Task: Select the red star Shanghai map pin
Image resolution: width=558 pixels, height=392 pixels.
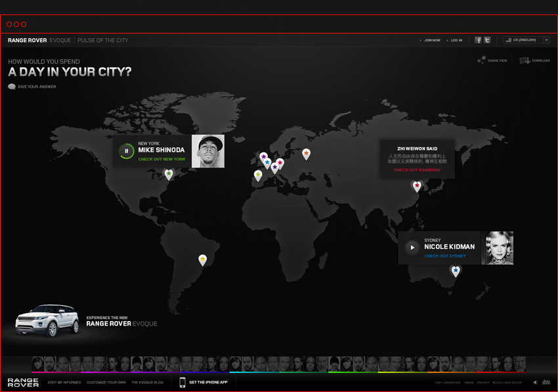Action: point(417,186)
